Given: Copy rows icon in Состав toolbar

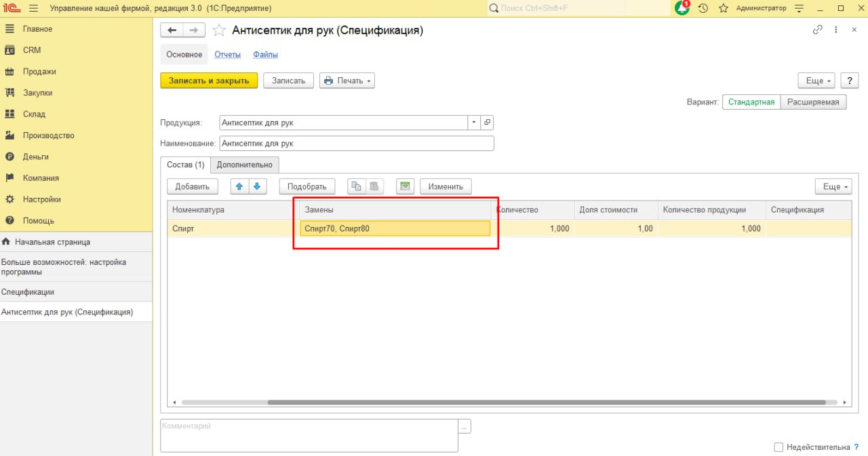Looking at the screenshot, I should point(356,186).
